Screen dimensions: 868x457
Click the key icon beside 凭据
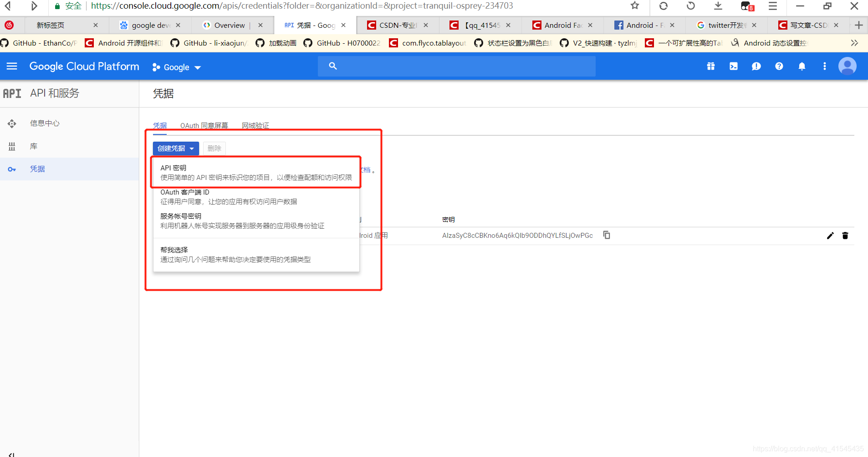click(x=12, y=169)
